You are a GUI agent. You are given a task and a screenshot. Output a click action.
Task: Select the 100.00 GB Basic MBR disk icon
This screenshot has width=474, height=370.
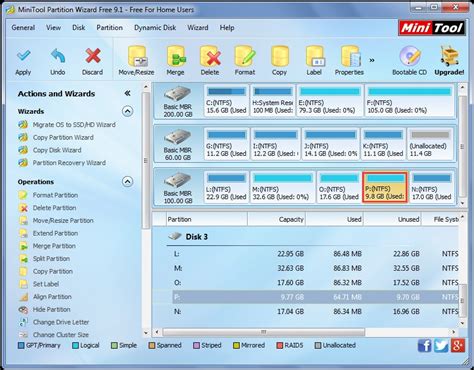tap(178, 180)
